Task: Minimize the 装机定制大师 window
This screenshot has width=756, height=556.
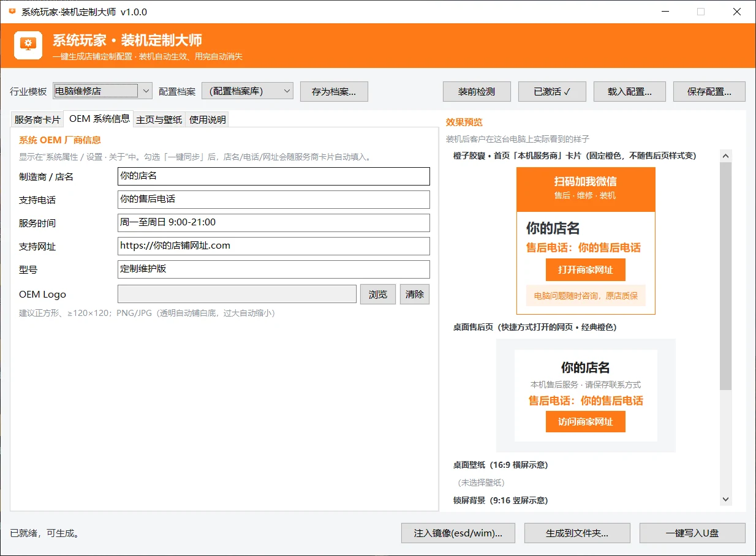Action: tap(665, 12)
